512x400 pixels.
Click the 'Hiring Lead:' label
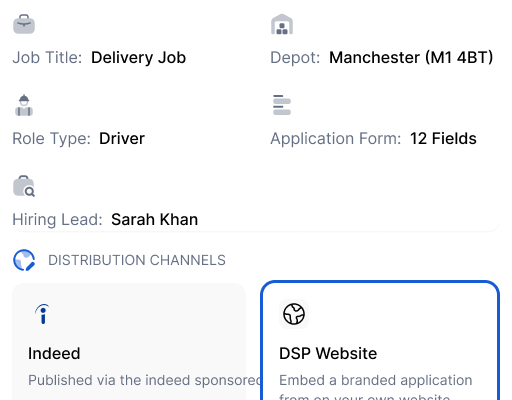point(57,220)
